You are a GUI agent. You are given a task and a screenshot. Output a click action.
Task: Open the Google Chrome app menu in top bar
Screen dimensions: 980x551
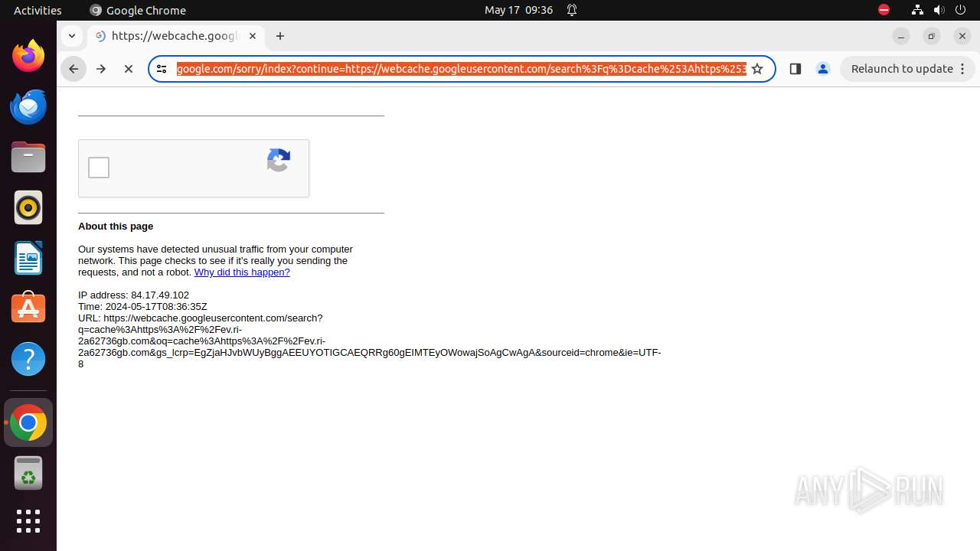(x=138, y=10)
